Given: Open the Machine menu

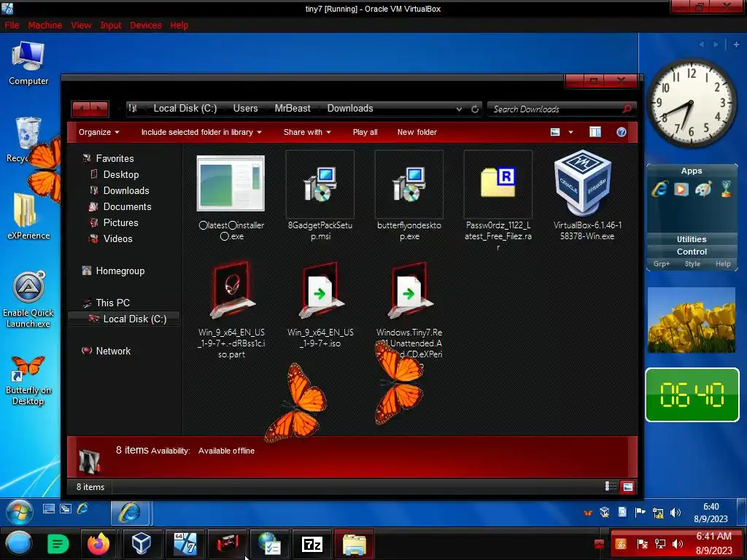Looking at the screenshot, I should 44,26.
